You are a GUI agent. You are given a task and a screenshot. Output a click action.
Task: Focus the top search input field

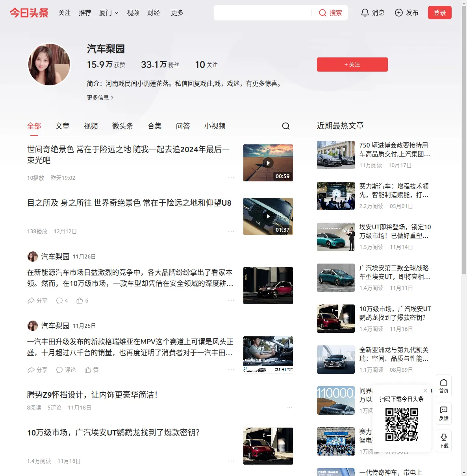(264, 13)
